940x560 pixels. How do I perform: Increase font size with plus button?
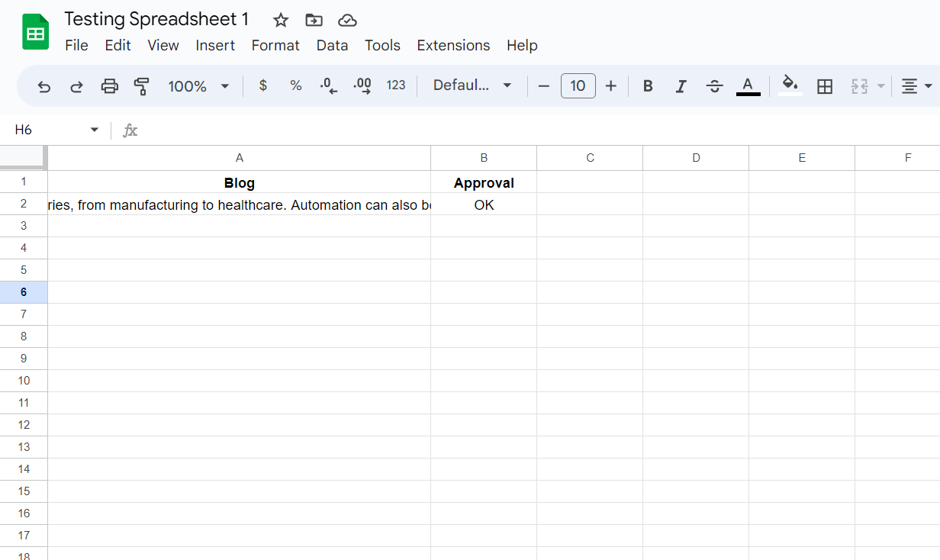[610, 86]
